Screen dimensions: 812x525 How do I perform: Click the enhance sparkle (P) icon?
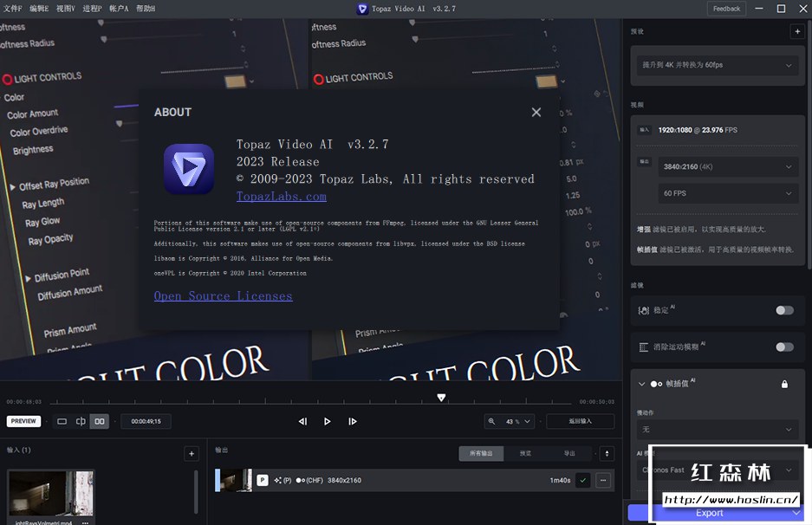click(x=283, y=480)
